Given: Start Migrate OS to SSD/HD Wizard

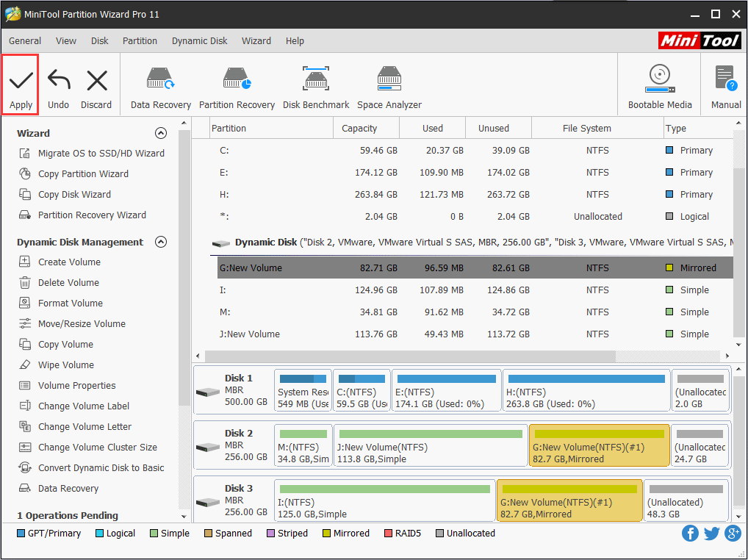Looking at the screenshot, I should pyautogui.click(x=92, y=153).
